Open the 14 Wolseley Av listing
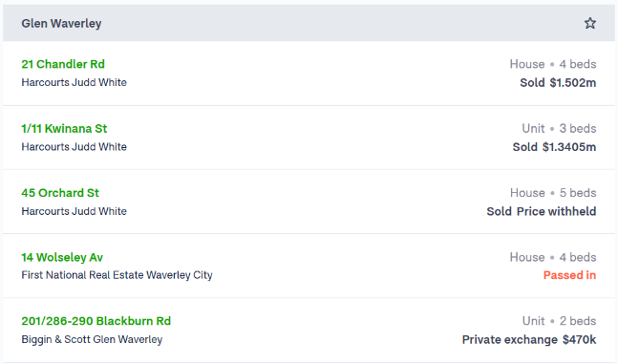Screen dimensions: 618x364 [62, 257]
